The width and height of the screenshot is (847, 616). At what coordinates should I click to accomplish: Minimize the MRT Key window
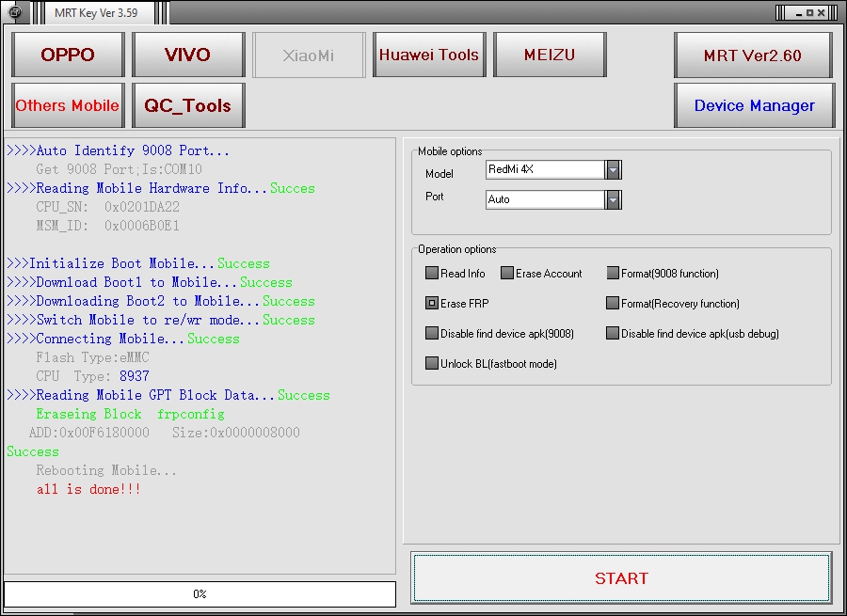click(799, 13)
